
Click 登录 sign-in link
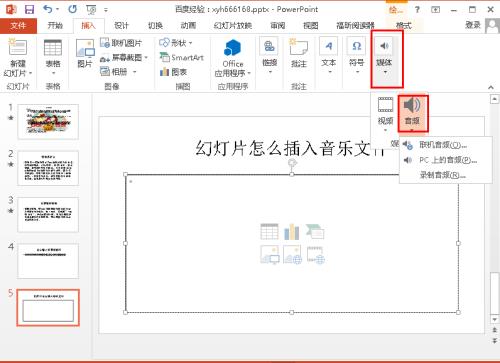click(472, 25)
